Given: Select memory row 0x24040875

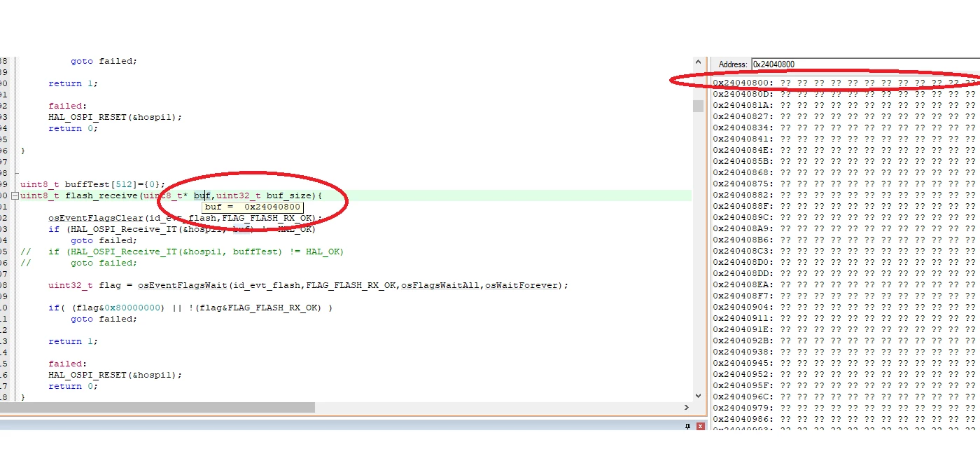Looking at the screenshot, I should point(845,184).
